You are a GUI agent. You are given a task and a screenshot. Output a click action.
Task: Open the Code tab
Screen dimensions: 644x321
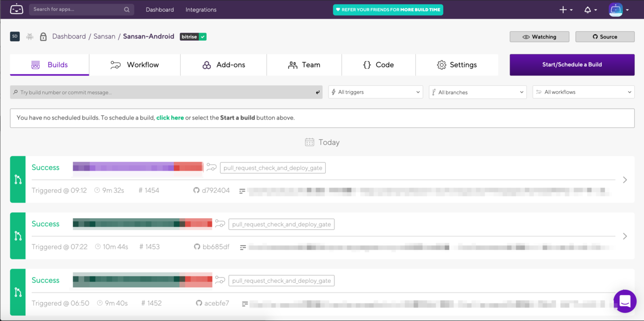378,65
